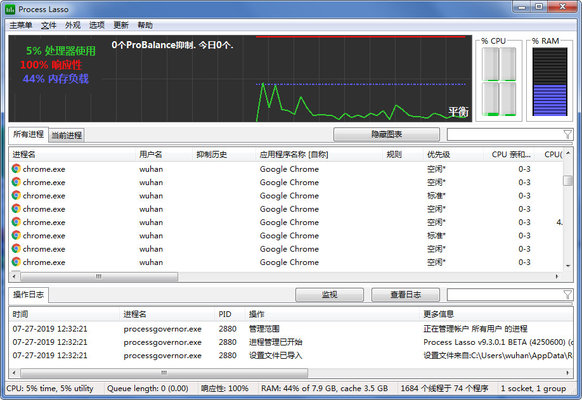Click status bar 1684 个线程 entry
Image resolution: width=582 pixels, height=400 pixels.
pyautogui.click(x=444, y=388)
